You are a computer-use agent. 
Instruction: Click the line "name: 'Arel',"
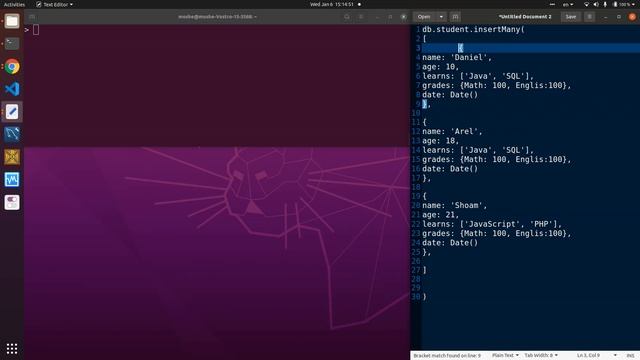[452, 131]
